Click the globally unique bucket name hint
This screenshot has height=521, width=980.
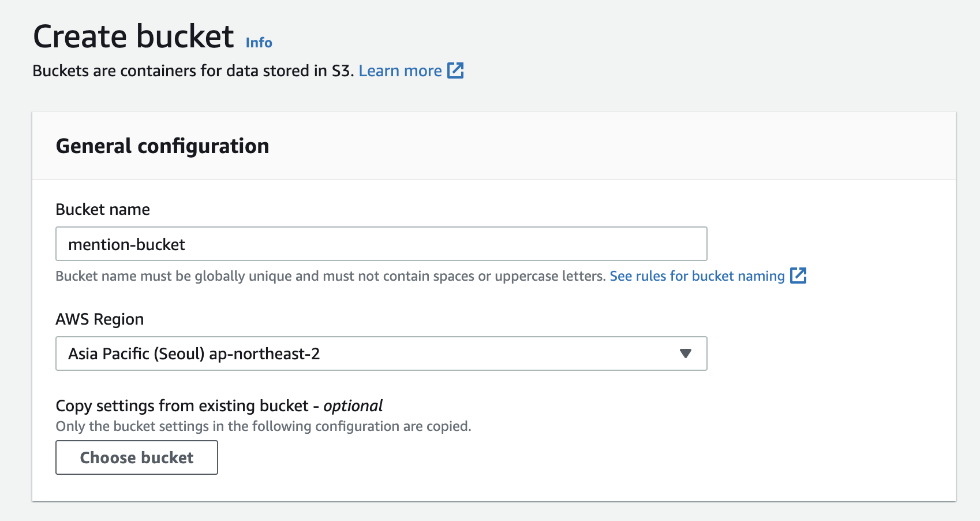click(330, 276)
